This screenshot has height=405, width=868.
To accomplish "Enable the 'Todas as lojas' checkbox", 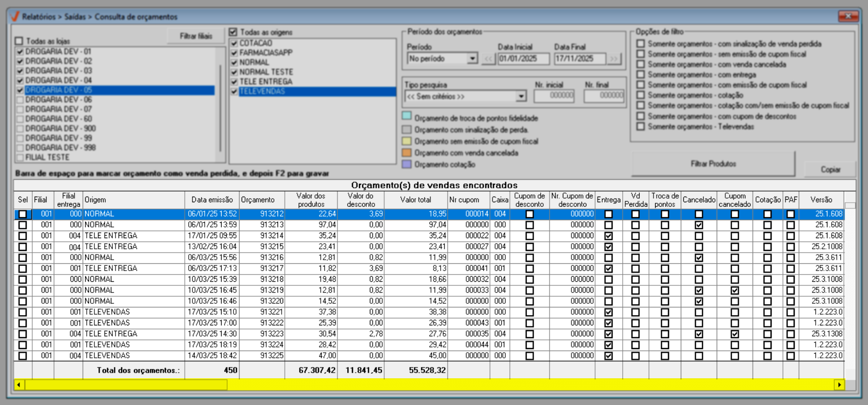I will point(19,41).
